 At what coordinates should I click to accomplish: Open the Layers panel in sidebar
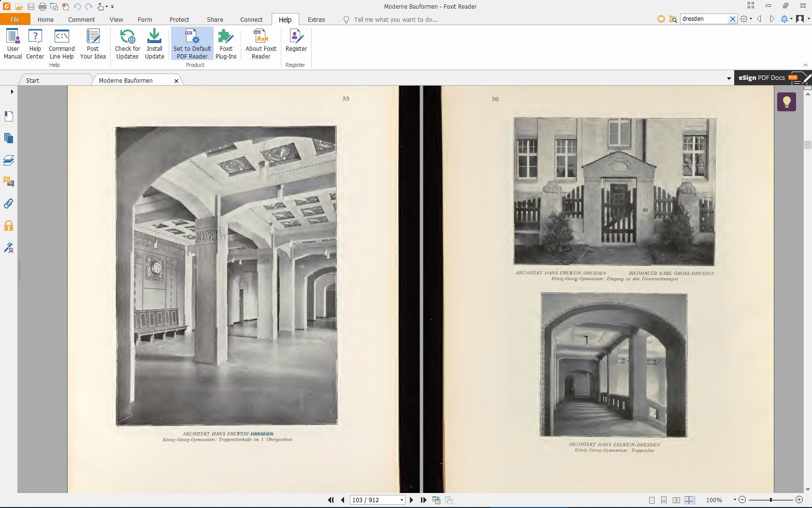pyautogui.click(x=9, y=160)
